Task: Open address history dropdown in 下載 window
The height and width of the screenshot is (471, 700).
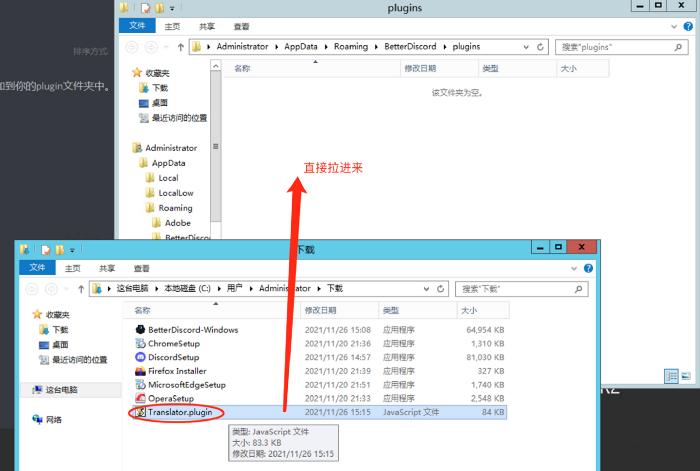Action: click(426, 289)
